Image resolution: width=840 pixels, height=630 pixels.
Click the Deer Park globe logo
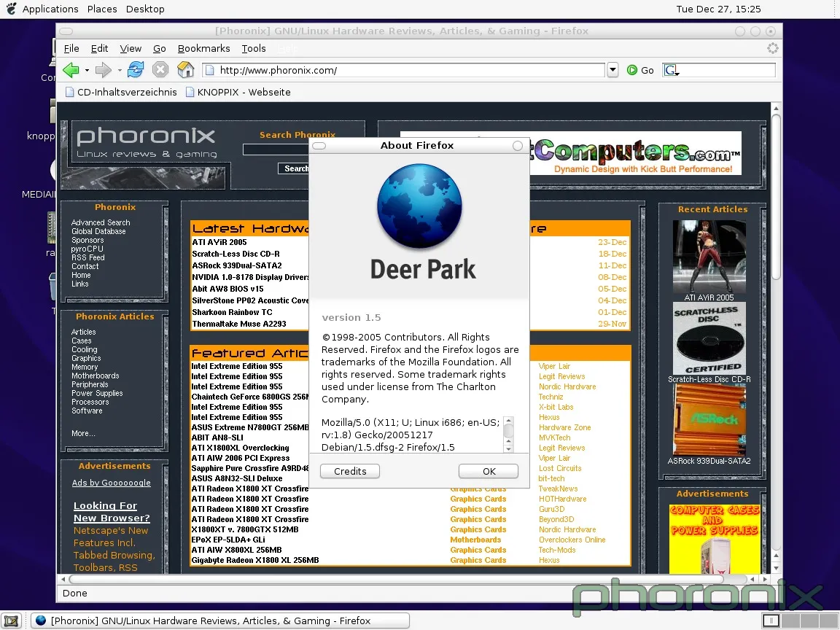pos(419,206)
